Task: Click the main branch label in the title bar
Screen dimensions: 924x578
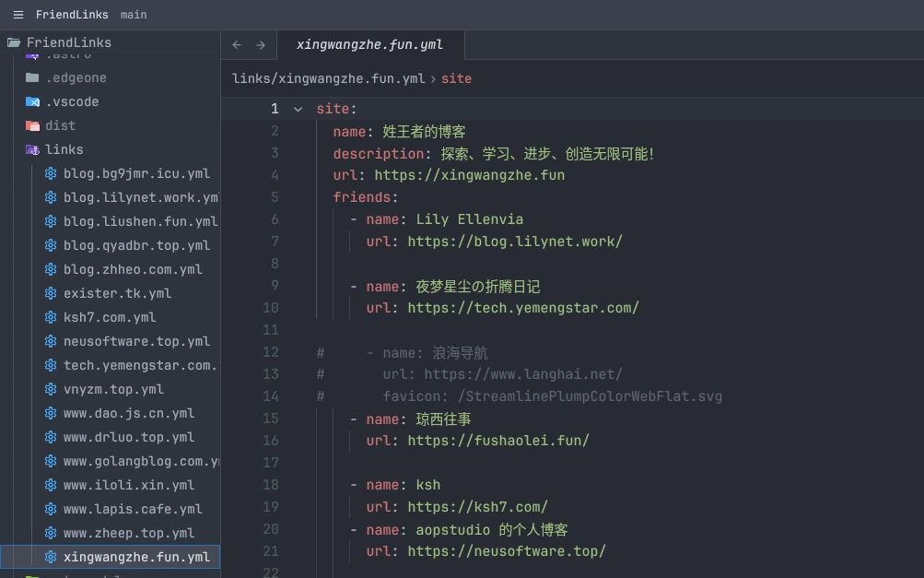Action: click(x=135, y=14)
